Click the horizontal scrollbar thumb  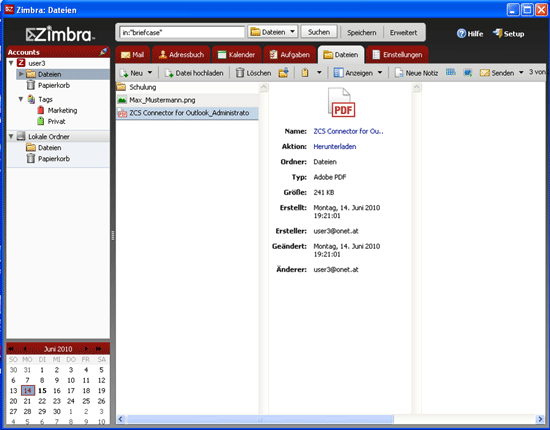point(260,419)
